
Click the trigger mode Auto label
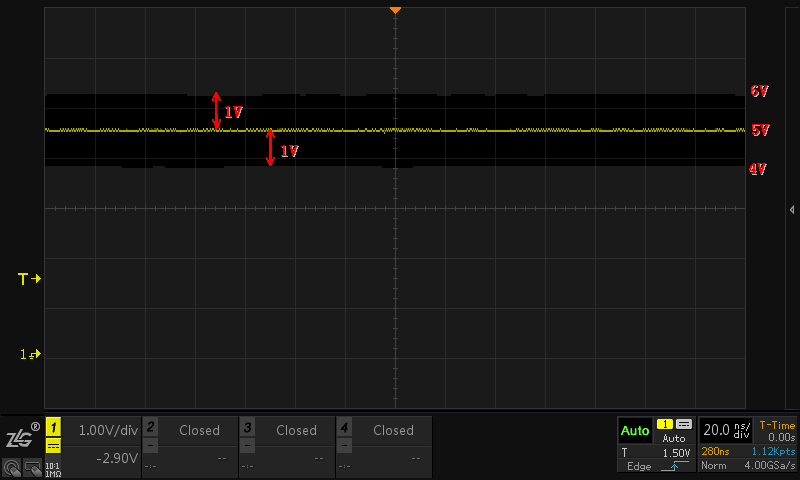(674, 438)
